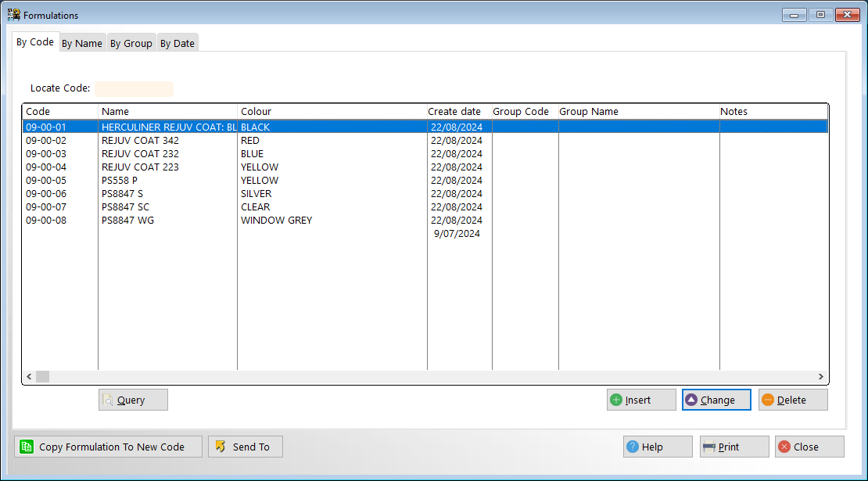Sort by the Create date column header
The width and height of the screenshot is (868, 481).
coord(459,112)
